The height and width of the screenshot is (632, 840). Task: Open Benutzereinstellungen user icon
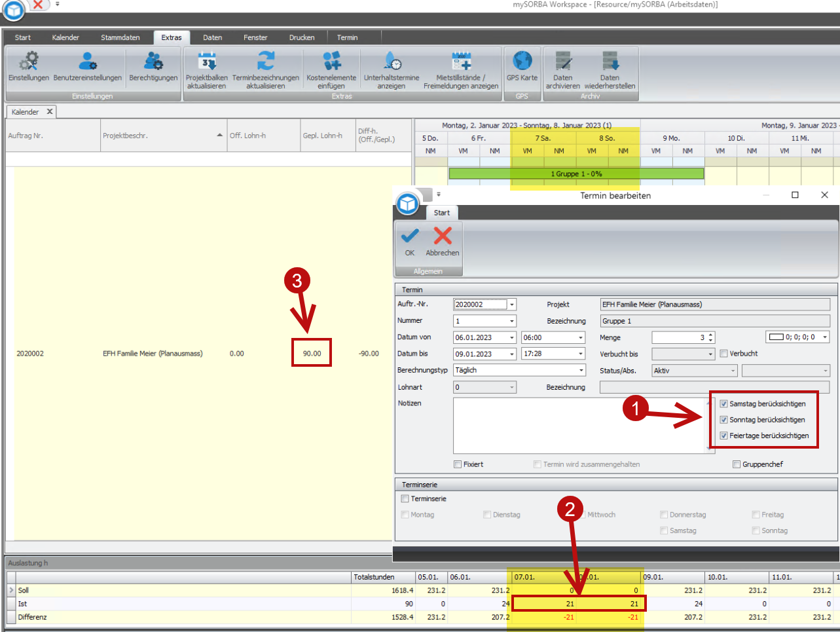87,62
